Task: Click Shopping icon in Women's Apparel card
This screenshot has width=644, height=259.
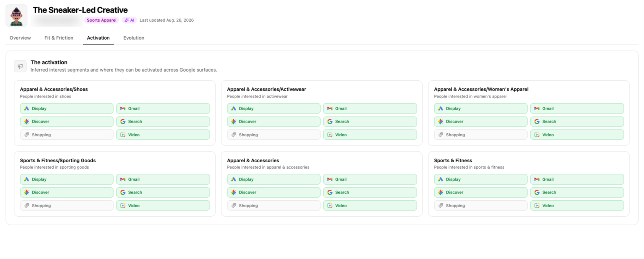Action: [441, 135]
